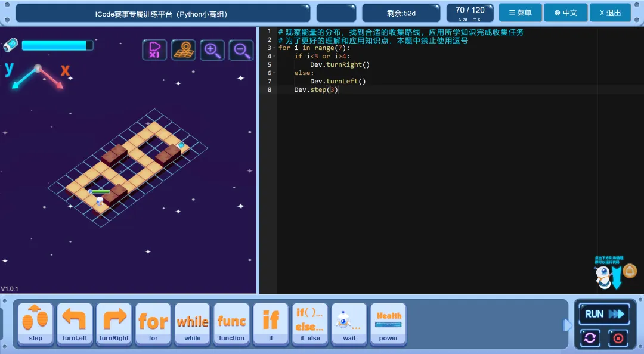Insert a while loop block
This screenshot has width=644, height=354.
click(192, 324)
